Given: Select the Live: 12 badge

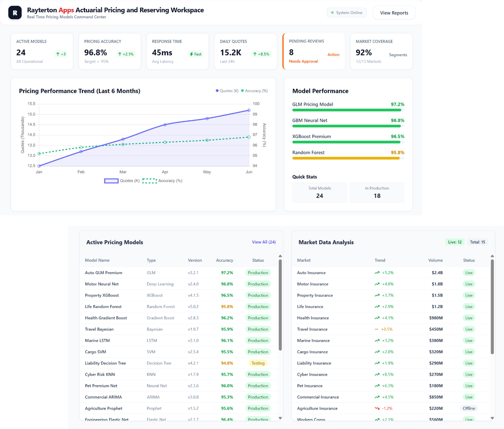Looking at the screenshot, I should click(454, 242).
